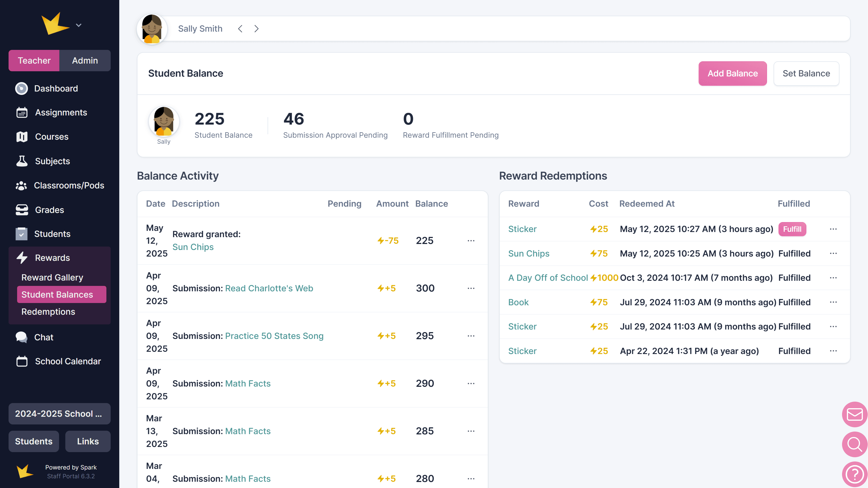Screen dimensions: 868x488
Task: Open the question mark help icon
Action: click(x=855, y=474)
